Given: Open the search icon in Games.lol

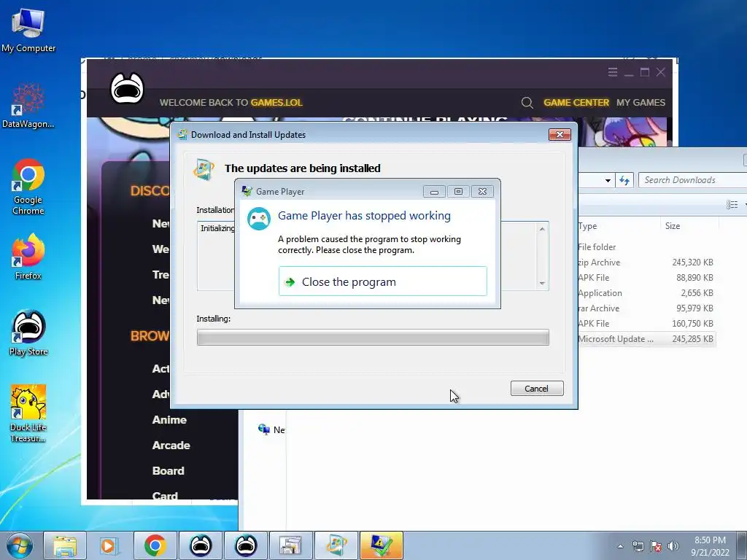Looking at the screenshot, I should (527, 102).
